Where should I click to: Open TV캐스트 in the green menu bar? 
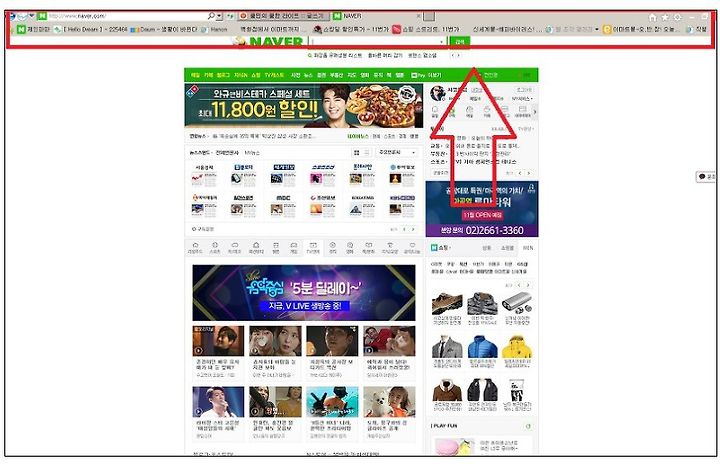(274, 75)
